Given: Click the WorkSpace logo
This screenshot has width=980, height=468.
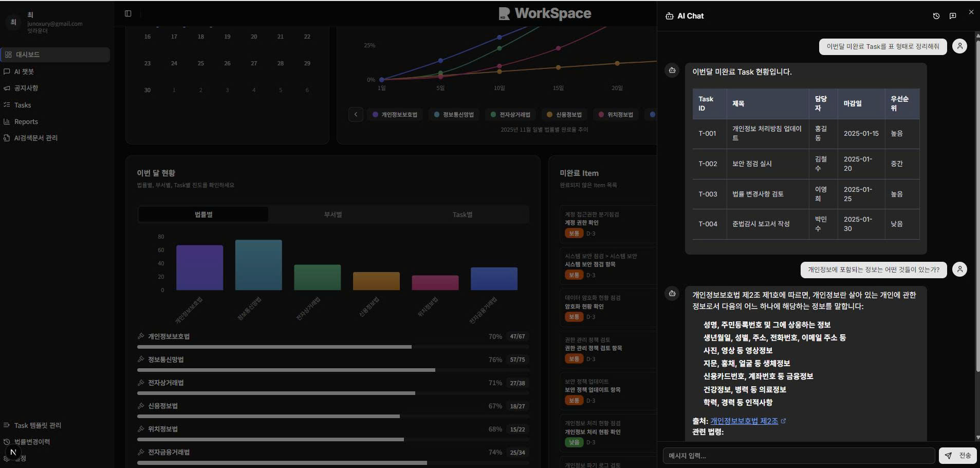Looking at the screenshot, I should tap(545, 13).
